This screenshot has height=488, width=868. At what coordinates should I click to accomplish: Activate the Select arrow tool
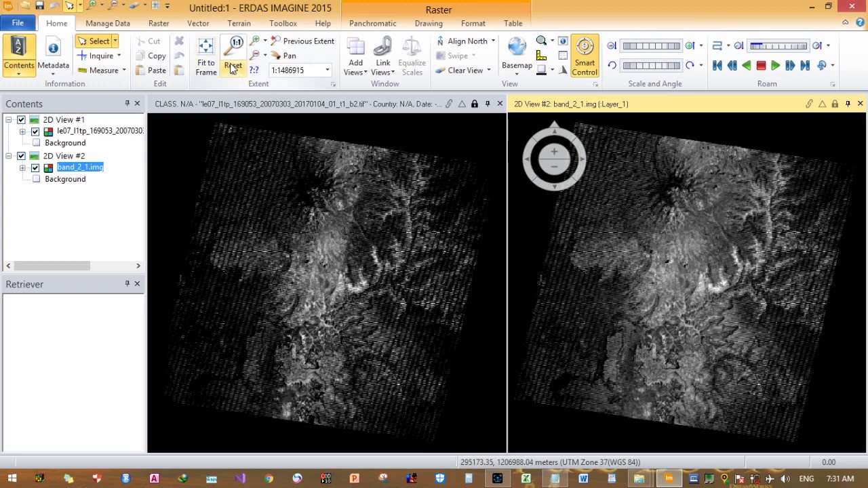tap(93, 41)
